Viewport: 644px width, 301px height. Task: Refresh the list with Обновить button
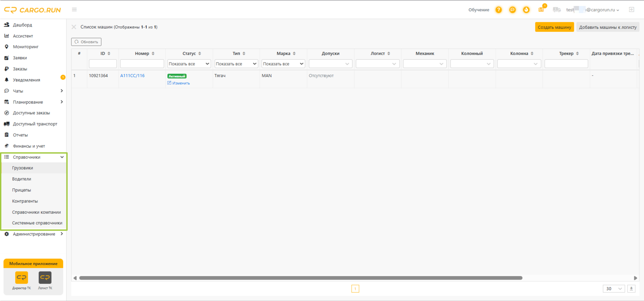86,42
